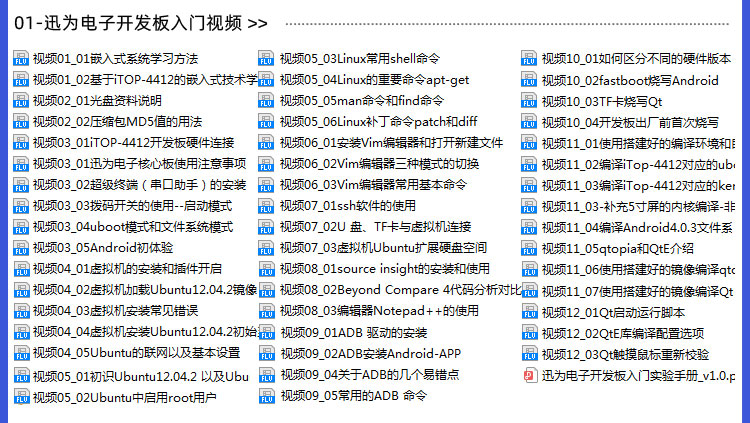Select file 视频11_03-补充5寸屏的内核编译
The height and width of the screenshot is (423, 750).
coord(638,207)
